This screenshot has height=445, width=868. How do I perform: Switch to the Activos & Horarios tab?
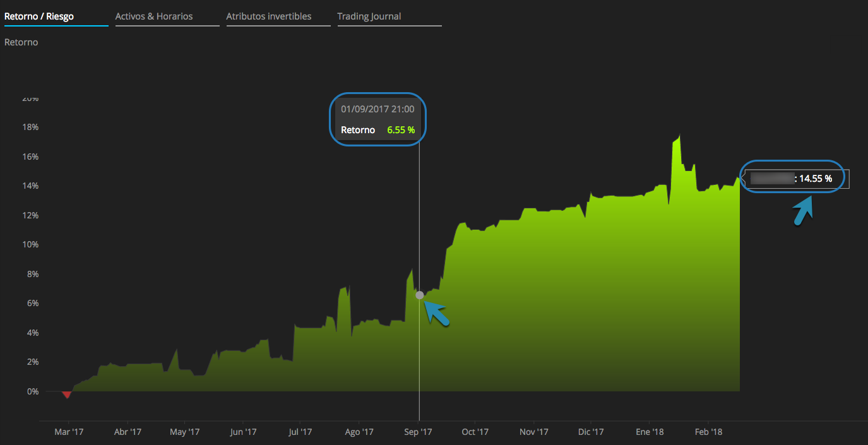[x=154, y=16]
